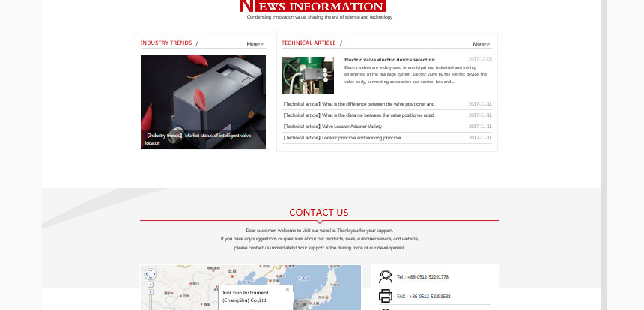
Task: Click the News Information banner title
Action: point(313,6)
